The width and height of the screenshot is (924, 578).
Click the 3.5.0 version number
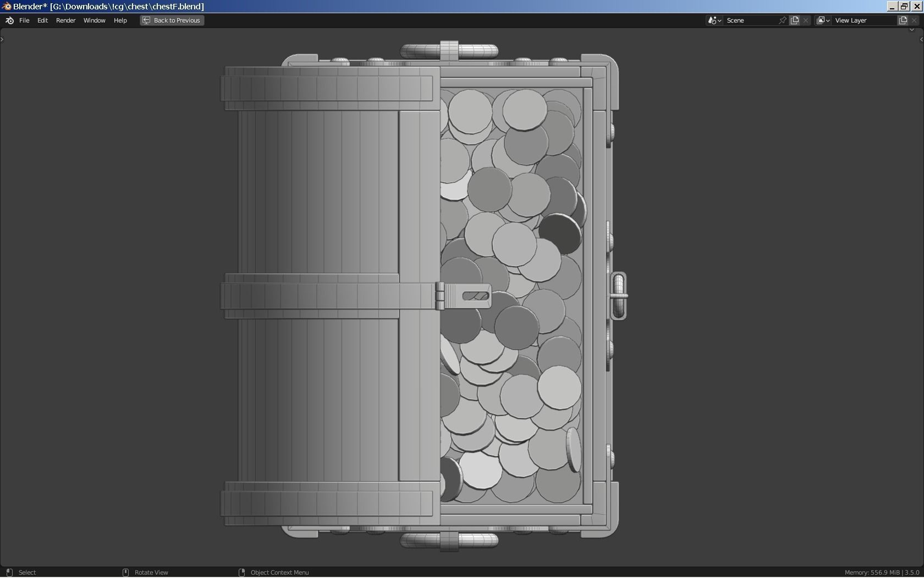click(912, 572)
